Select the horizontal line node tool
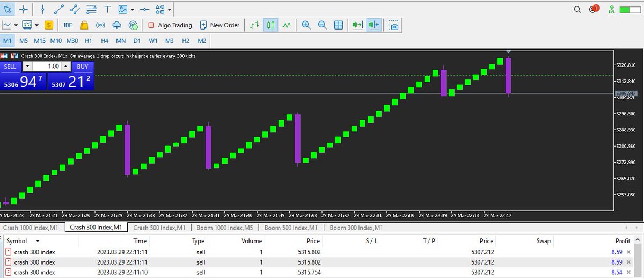644x278 pixels. 144,9
